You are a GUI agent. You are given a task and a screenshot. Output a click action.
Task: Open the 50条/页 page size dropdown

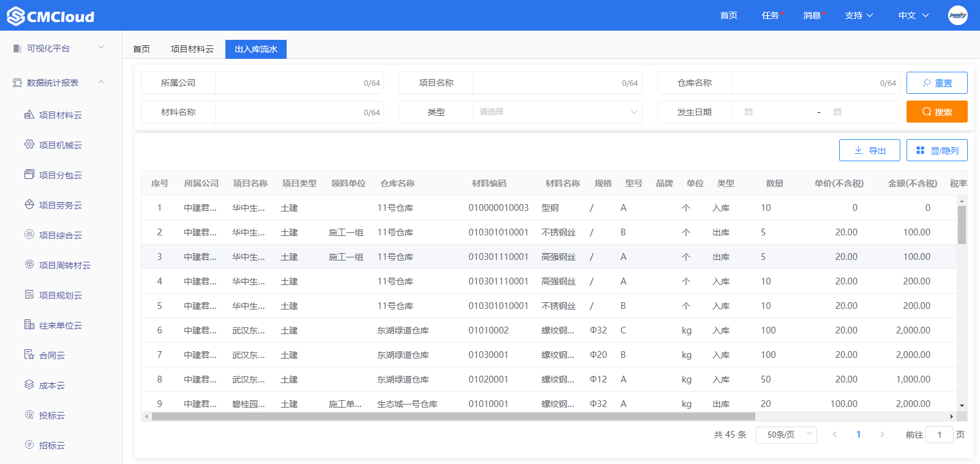point(786,435)
